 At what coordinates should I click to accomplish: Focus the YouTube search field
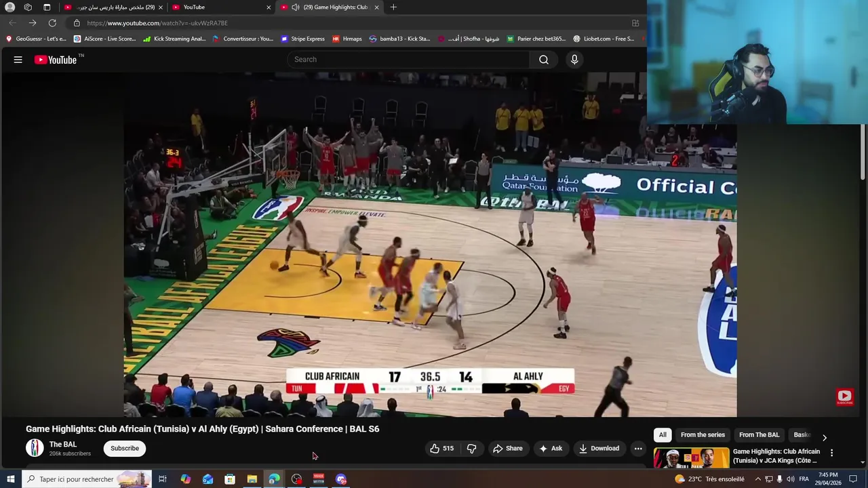click(408, 60)
